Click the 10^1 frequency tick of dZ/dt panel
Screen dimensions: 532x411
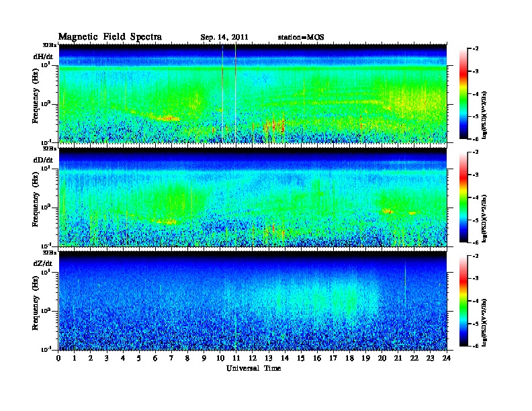coord(46,272)
